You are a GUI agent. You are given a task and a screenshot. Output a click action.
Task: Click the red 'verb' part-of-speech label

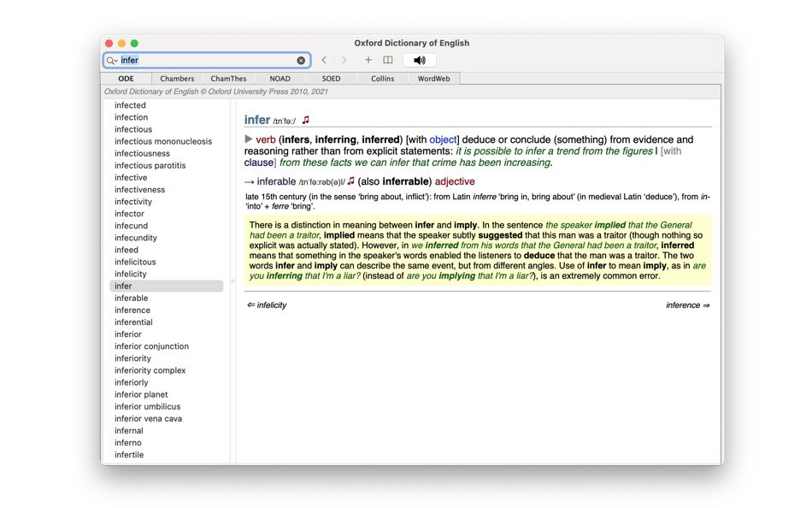[x=266, y=139]
